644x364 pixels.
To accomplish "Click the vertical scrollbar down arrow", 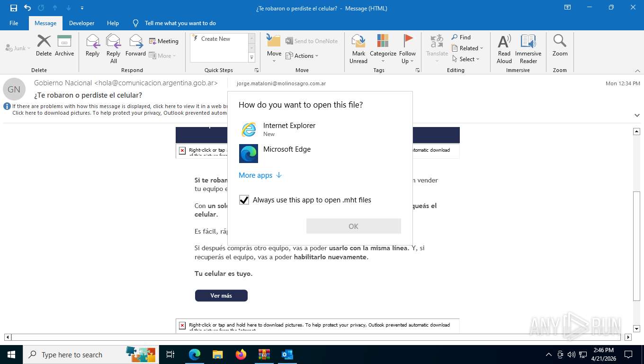I will [637, 328].
